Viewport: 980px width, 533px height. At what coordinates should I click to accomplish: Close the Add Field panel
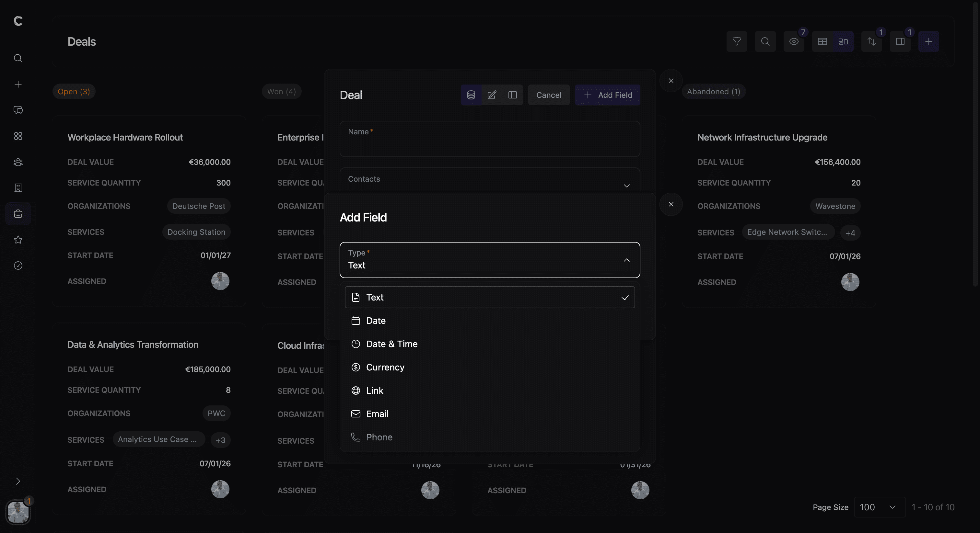coord(671,205)
